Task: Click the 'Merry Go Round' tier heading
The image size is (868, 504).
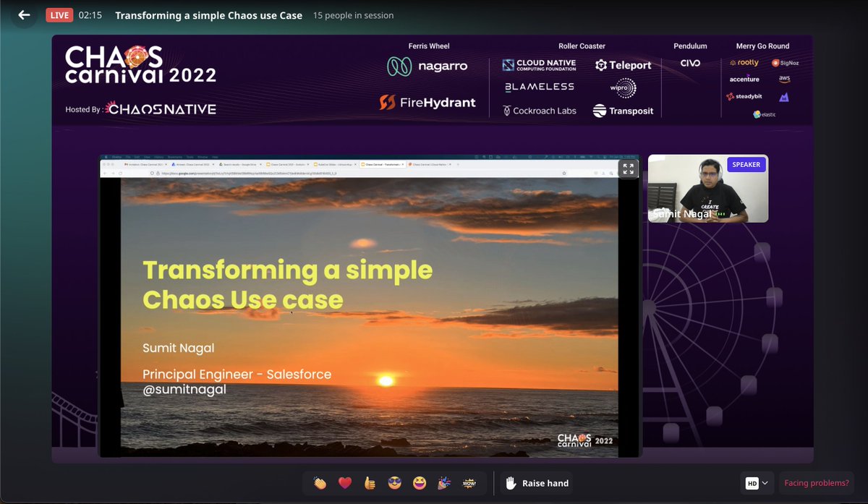Action: coord(762,46)
